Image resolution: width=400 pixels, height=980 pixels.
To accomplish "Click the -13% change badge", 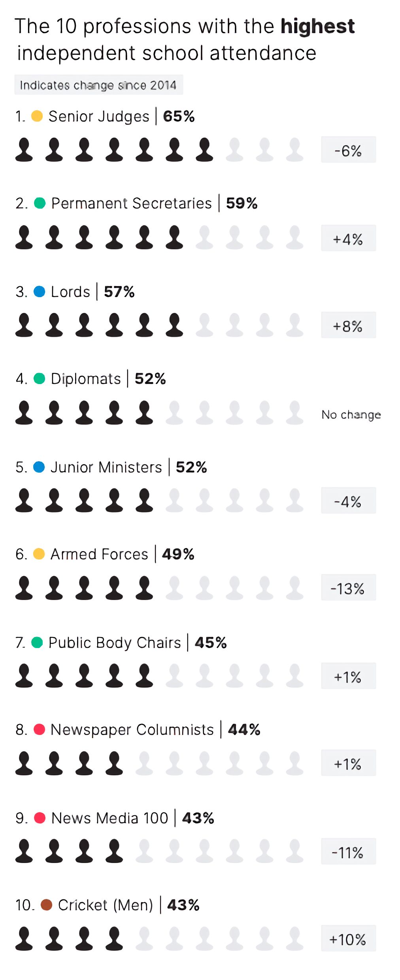I will (348, 588).
